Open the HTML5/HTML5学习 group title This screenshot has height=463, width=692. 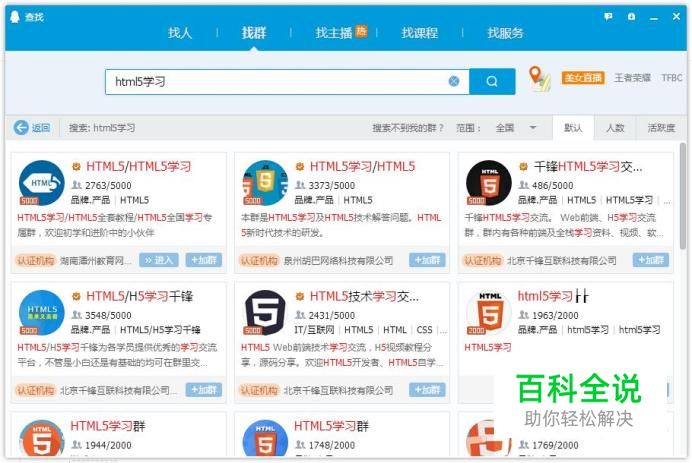pyautogui.click(x=139, y=166)
